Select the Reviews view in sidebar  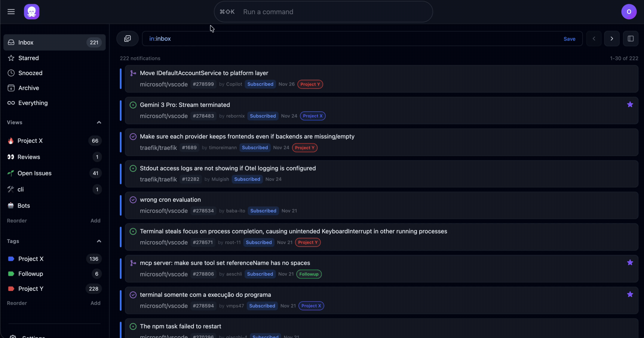29,157
